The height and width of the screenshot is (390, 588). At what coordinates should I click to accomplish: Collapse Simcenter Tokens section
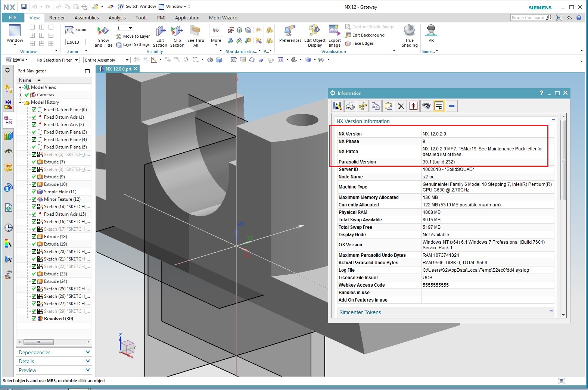tap(551, 311)
